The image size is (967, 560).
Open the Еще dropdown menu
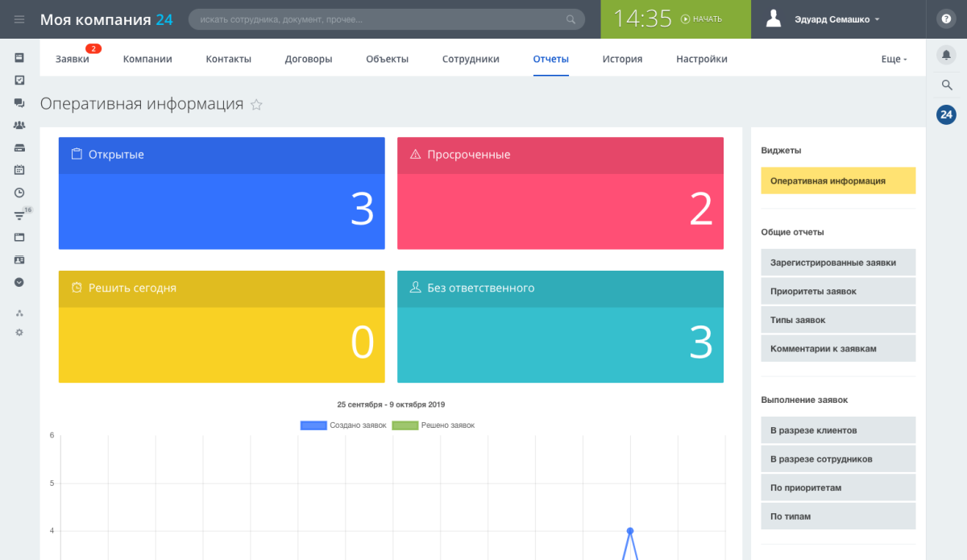pyautogui.click(x=894, y=58)
